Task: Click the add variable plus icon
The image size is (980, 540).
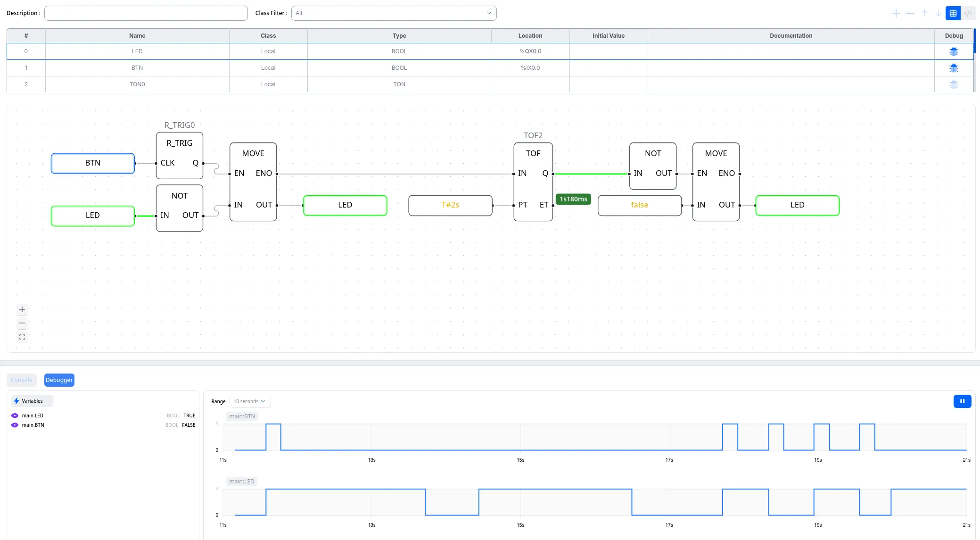Action: click(896, 13)
